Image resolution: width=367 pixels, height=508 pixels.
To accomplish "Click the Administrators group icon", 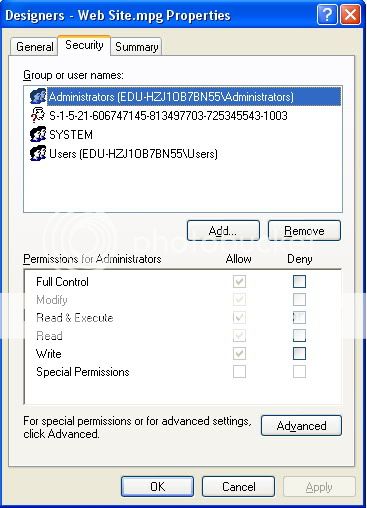I will 38,97.
